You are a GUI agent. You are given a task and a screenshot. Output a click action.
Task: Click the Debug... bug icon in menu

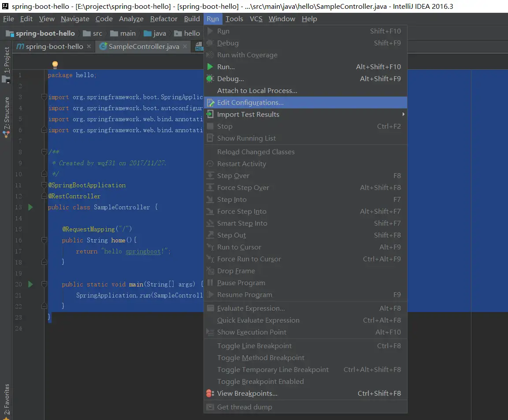[210, 79]
